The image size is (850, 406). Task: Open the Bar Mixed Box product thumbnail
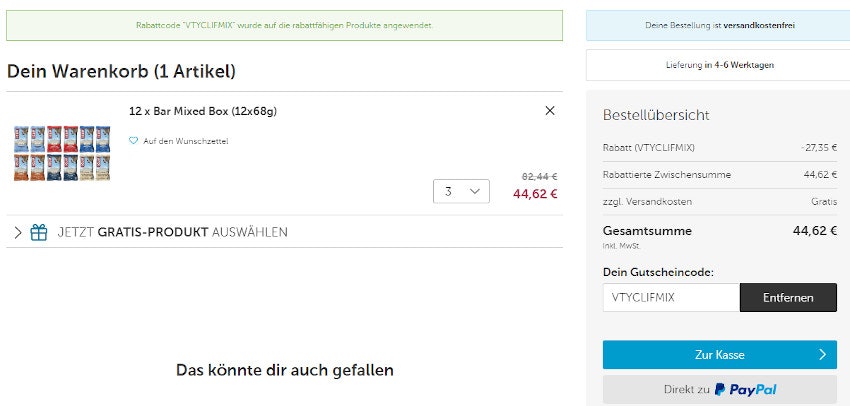62,152
